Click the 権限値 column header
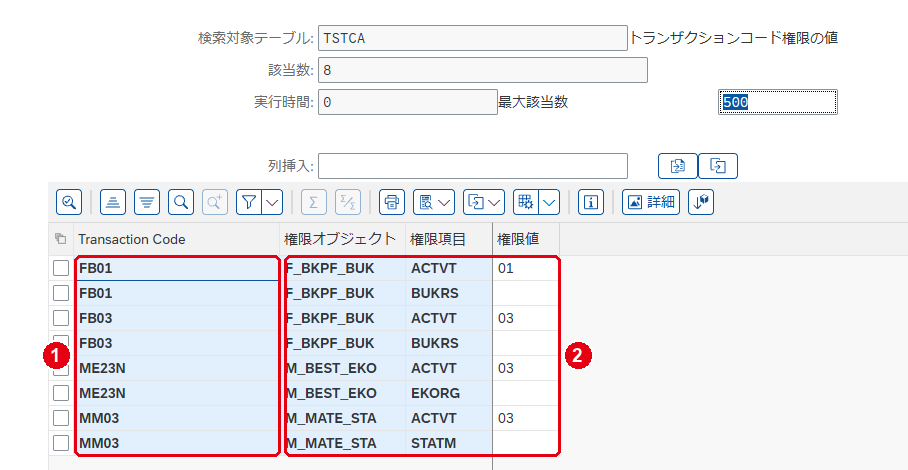Image resolution: width=908 pixels, height=470 pixels. click(526, 239)
